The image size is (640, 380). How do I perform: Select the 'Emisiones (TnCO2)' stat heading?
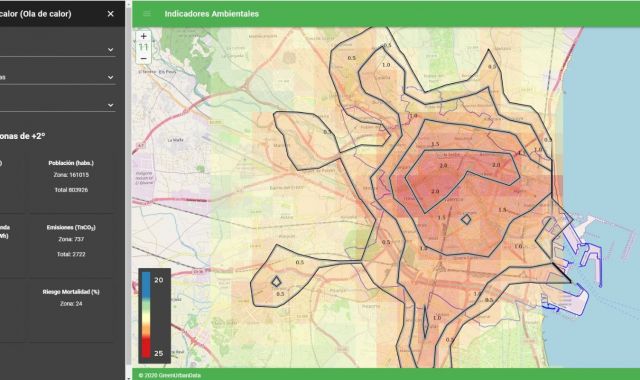[x=71, y=227]
